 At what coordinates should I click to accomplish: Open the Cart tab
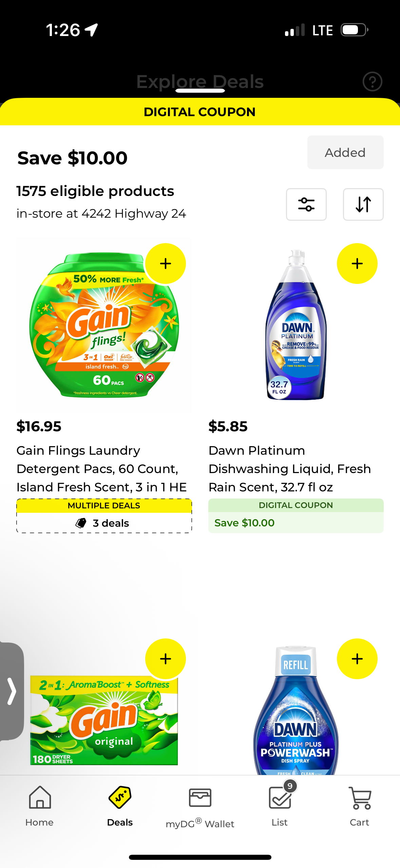tap(360, 806)
